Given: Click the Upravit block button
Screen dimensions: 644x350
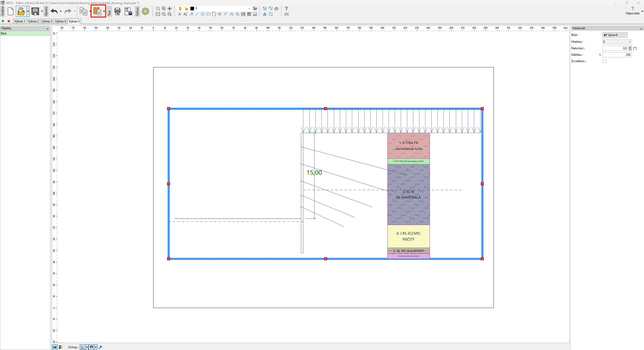Looking at the screenshot, I should click(x=615, y=35).
